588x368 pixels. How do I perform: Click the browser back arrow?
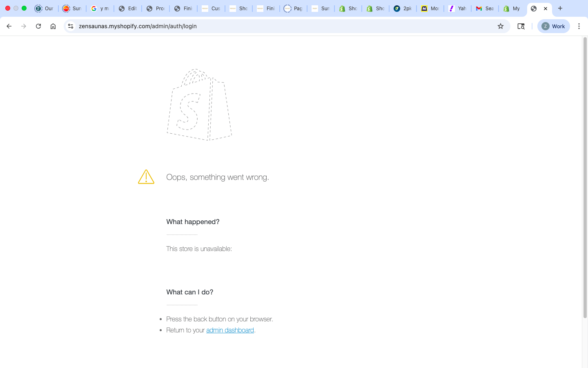pyautogui.click(x=9, y=26)
